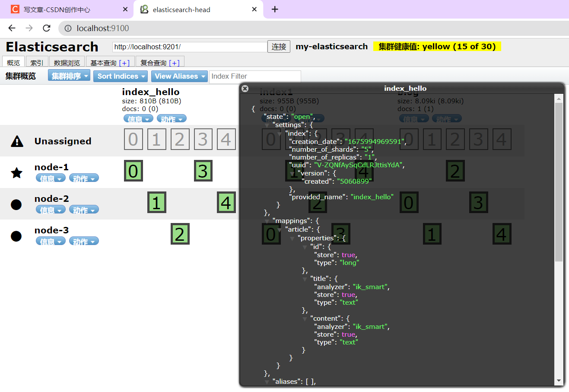Switch to the 概览 tab

point(13,62)
